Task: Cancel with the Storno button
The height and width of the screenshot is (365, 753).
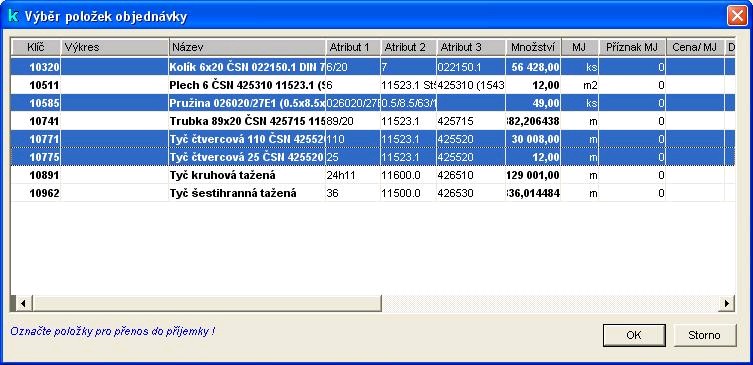Action: coord(704,335)
